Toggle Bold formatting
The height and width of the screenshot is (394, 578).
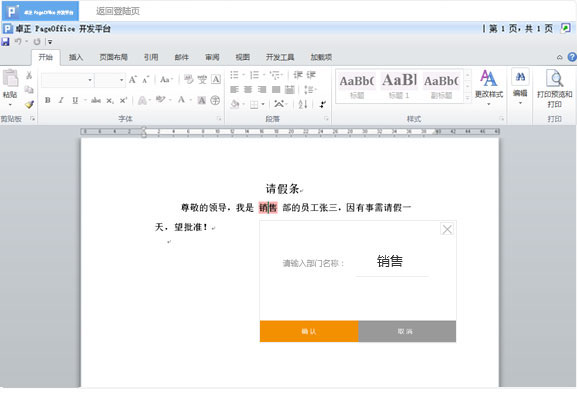[48, 100]
